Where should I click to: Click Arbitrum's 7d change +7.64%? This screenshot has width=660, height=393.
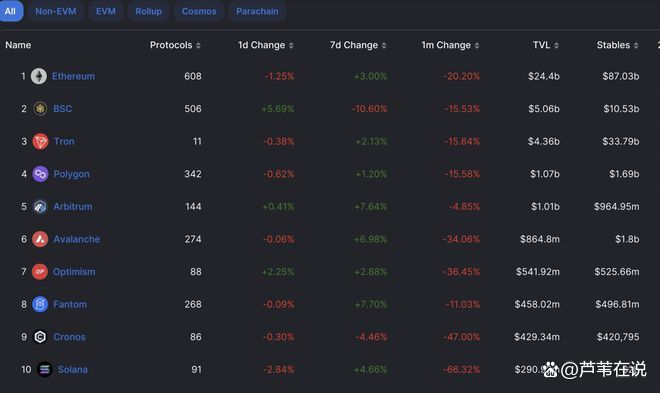pyautogui.click(x=370, y=207)
